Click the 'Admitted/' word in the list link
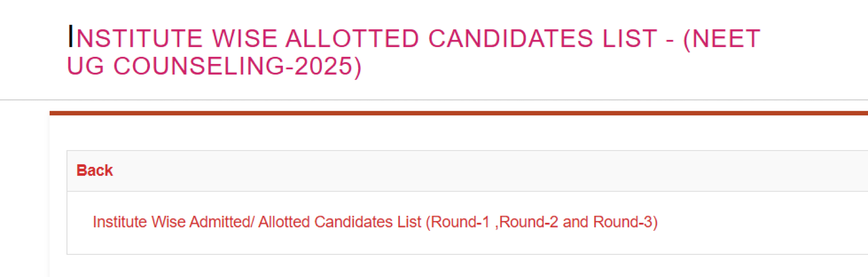Viewport: 868px width, 277px height. 222,222
